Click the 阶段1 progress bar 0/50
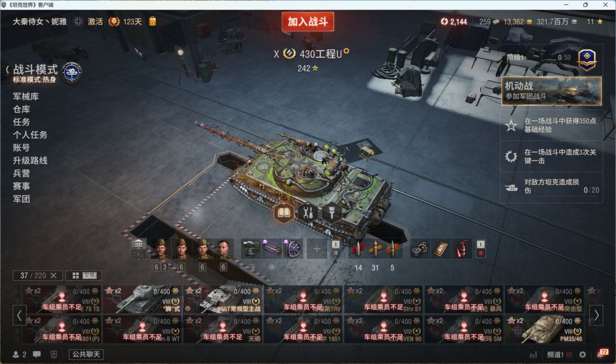 (x=538, y=58)
